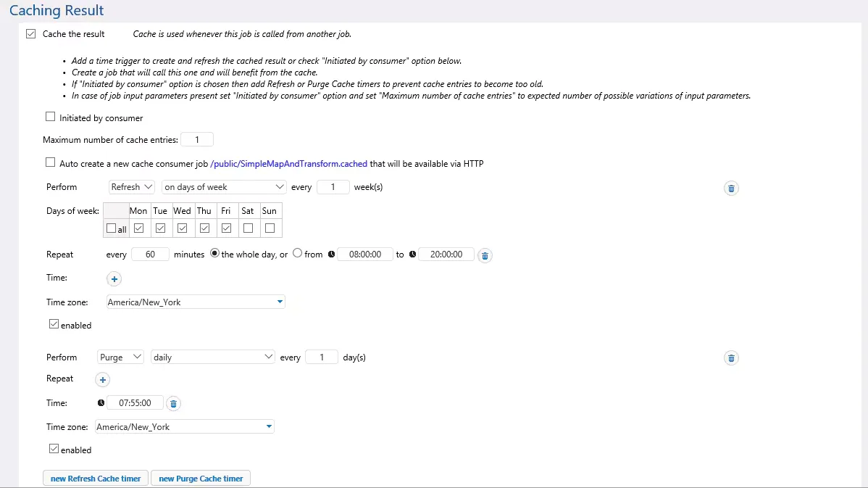Screen dimensions: 868x488
Task: Click clock icon beside 07:55:00 time
Action: click(101, 403)
